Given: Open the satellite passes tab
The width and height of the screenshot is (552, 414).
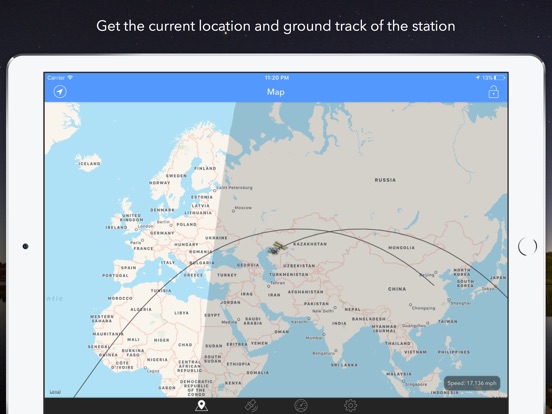Looking at the screenshot, I should [251, 406].
